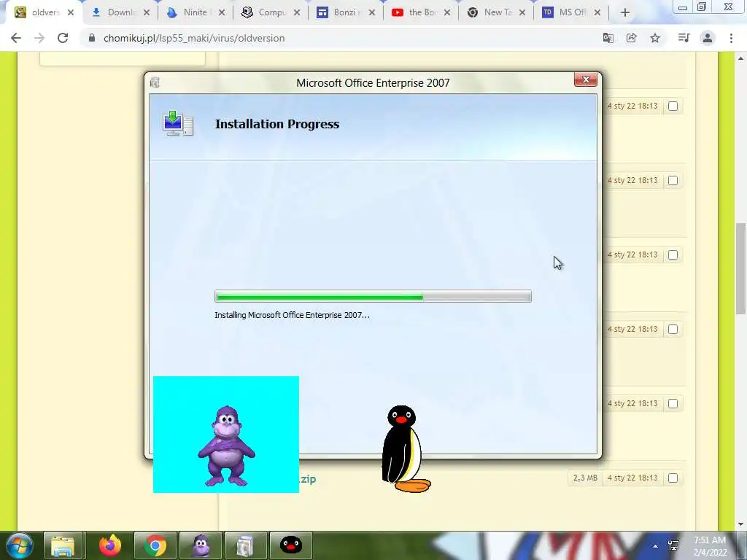747x560 pixels.
Task: Click the network tray icon
Action: click(673, 545)
